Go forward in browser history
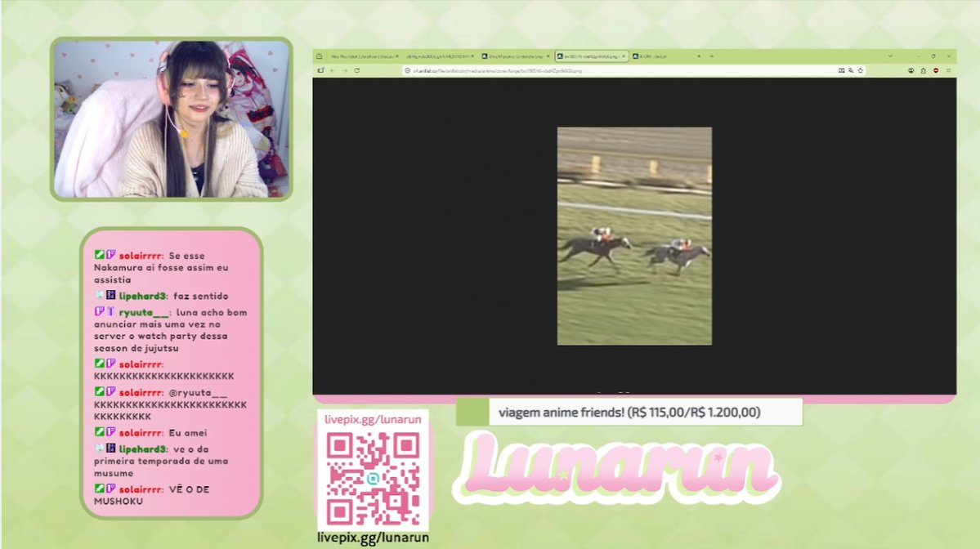The image size is (980, 549). click(344, 70)
